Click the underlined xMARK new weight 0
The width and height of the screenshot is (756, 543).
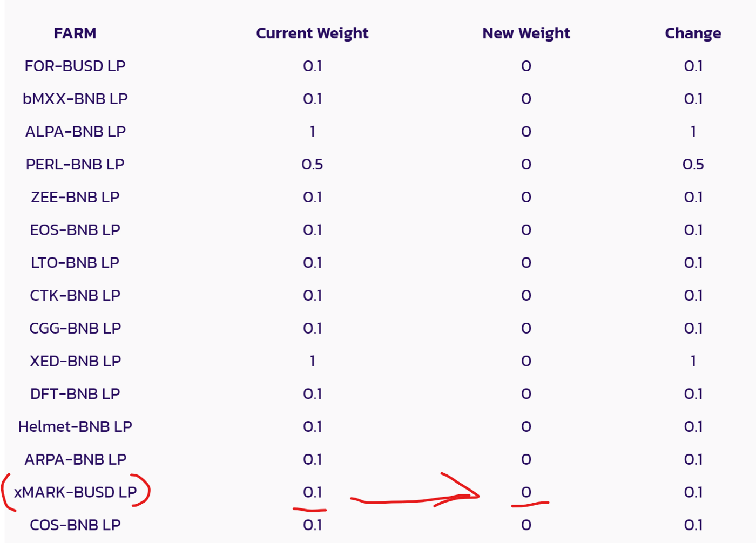click(x=526, y=492)
